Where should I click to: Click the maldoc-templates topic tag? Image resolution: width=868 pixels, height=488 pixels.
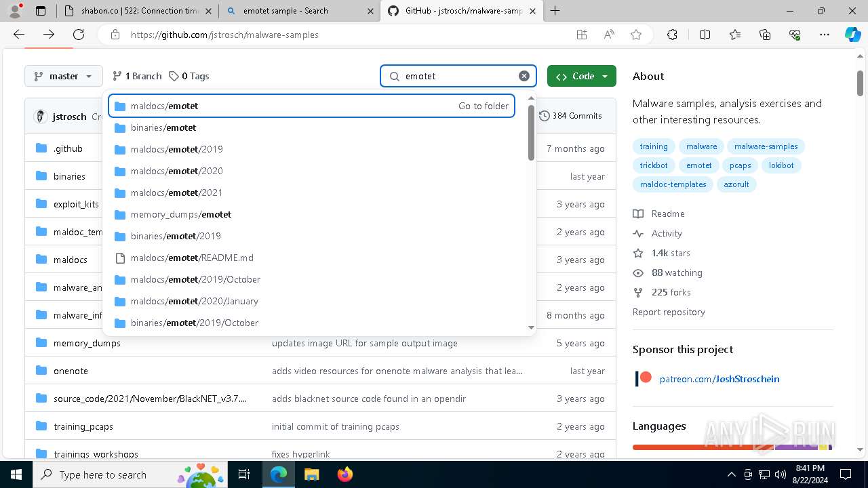click(673, 184)
